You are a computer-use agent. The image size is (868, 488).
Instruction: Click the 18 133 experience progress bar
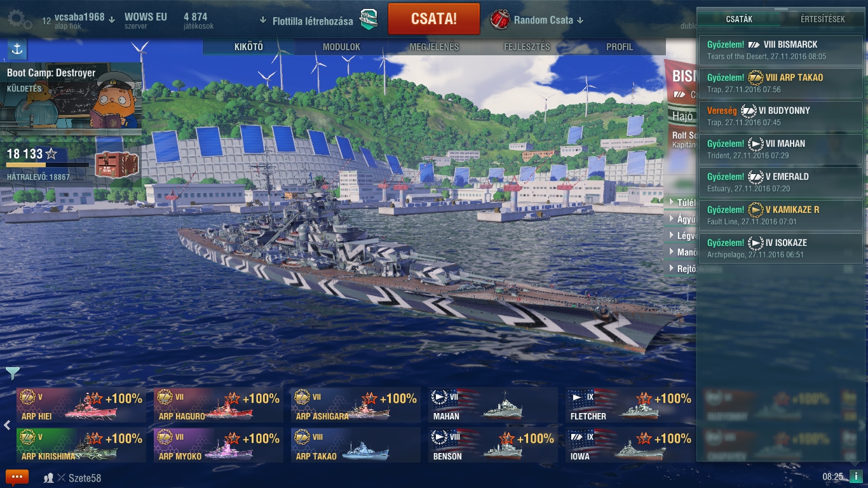[48, 165]
